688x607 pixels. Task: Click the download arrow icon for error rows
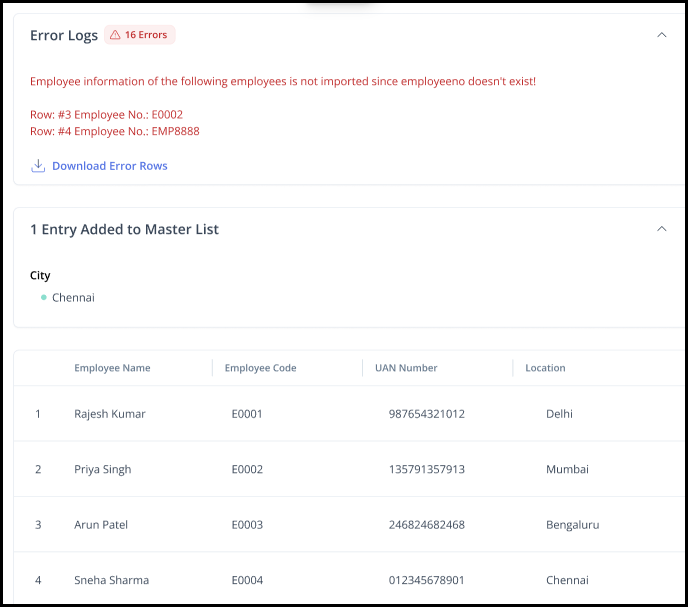click(x=38, y=166)
